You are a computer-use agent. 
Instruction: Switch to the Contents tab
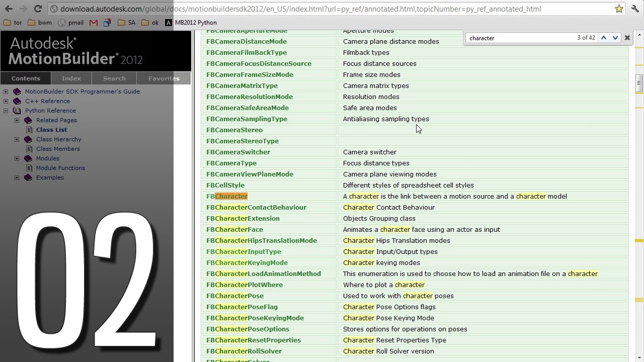[x=26, y=78]
